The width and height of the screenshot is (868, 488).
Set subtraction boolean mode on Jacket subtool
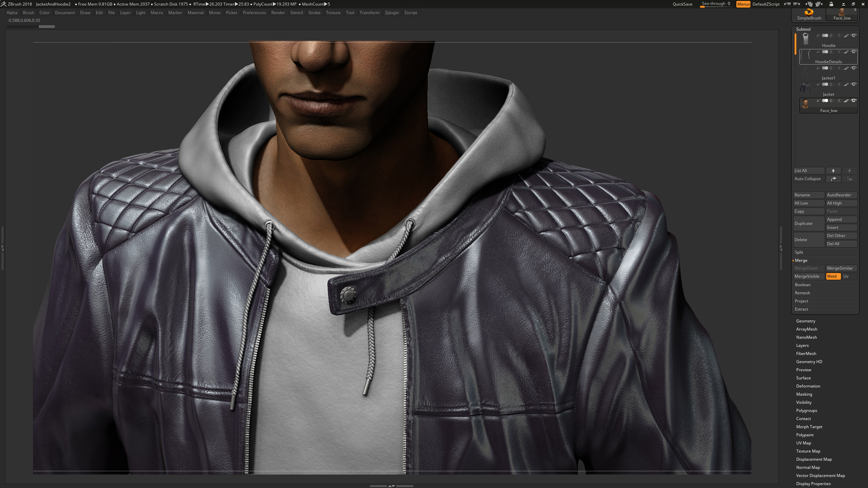(832, 84)
